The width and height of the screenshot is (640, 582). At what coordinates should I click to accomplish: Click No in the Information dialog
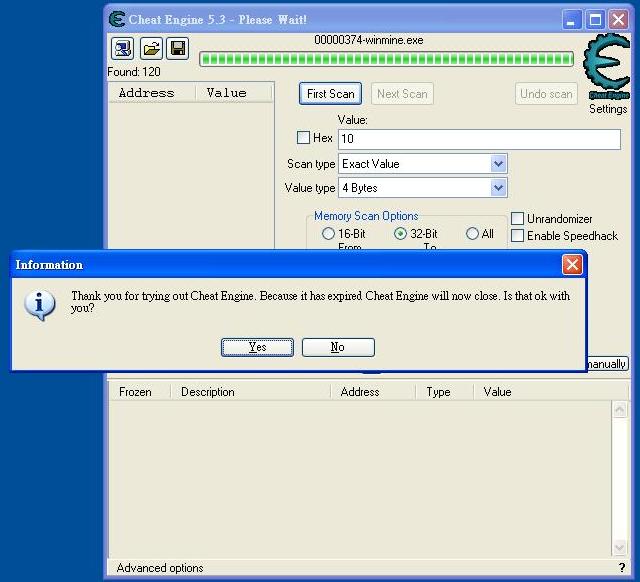(x=338, y=347)
